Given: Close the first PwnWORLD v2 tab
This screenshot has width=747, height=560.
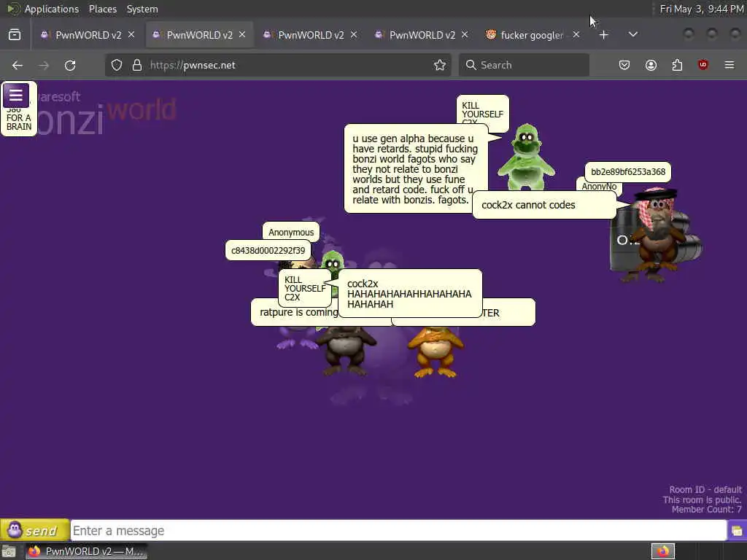Looking at the screenshot, I should pos(131,35).
